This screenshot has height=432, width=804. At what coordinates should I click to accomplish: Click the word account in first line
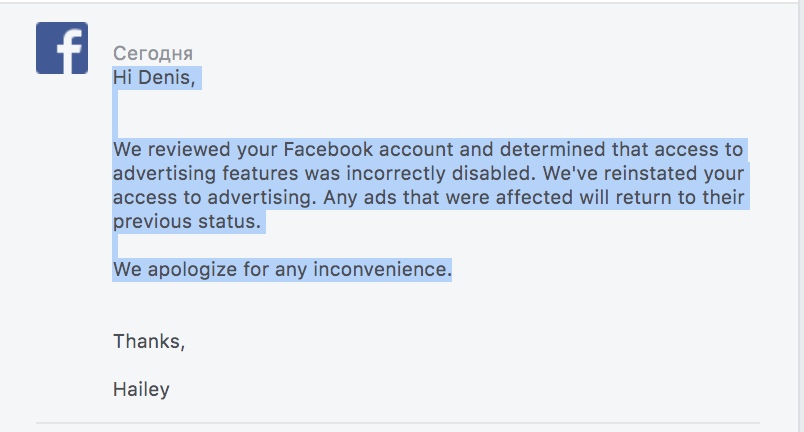416,149
